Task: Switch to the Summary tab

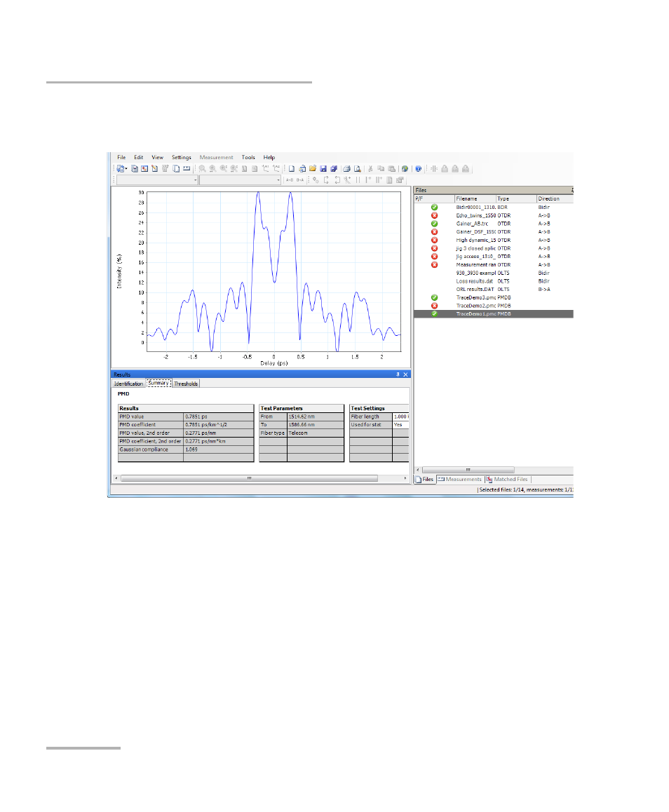Action: [158, 384]
